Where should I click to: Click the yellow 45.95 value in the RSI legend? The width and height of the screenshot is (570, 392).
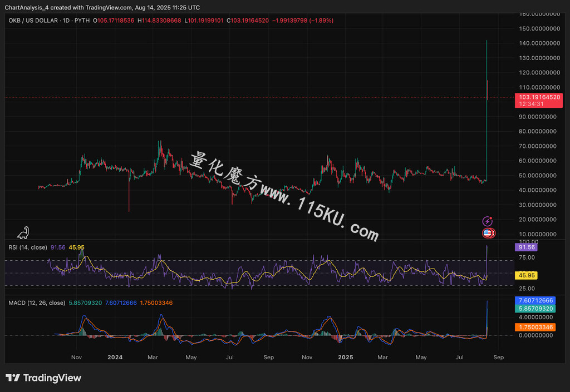click(x=76, y=247)
